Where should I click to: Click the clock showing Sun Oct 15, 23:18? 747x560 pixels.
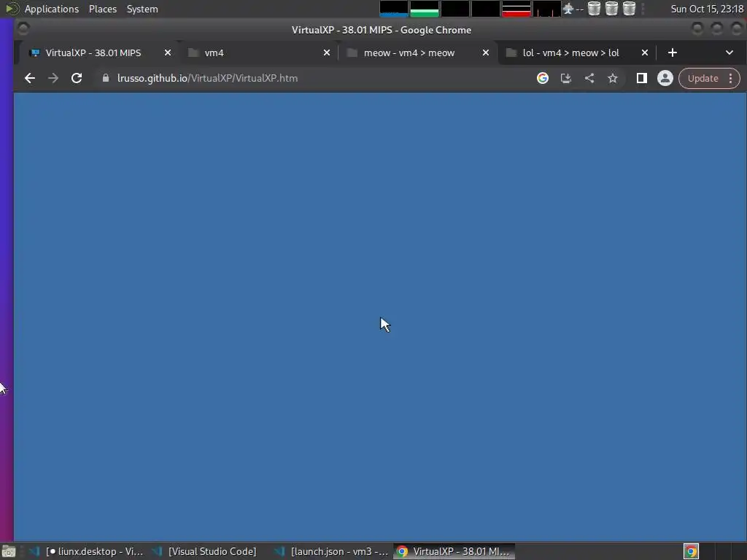pyautogui.click(x=707, y=9)
